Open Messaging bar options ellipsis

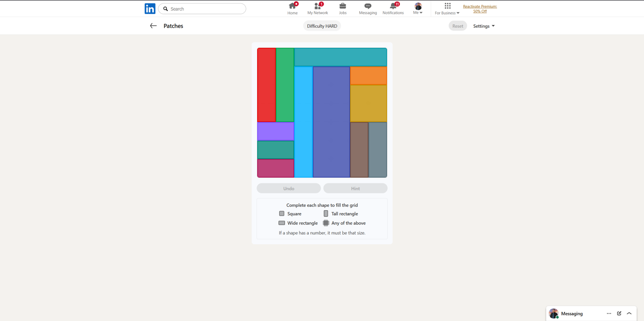[609, 313]
